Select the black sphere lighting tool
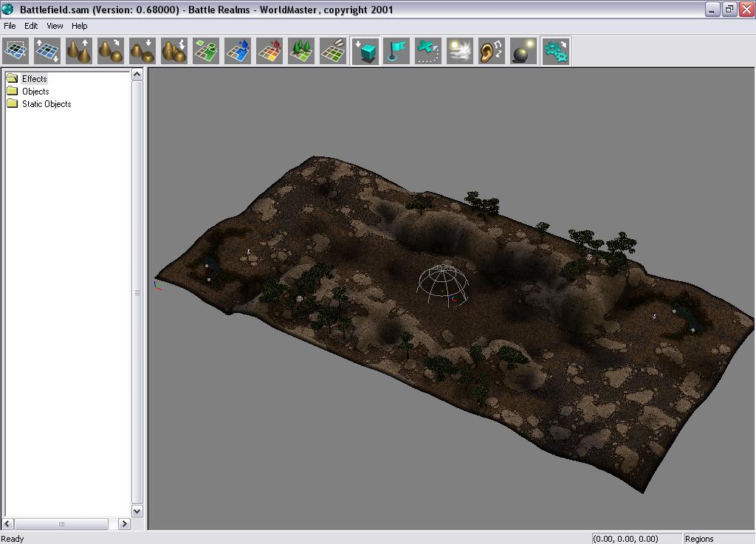The image size is (756, 544). [x=523, y=52]
